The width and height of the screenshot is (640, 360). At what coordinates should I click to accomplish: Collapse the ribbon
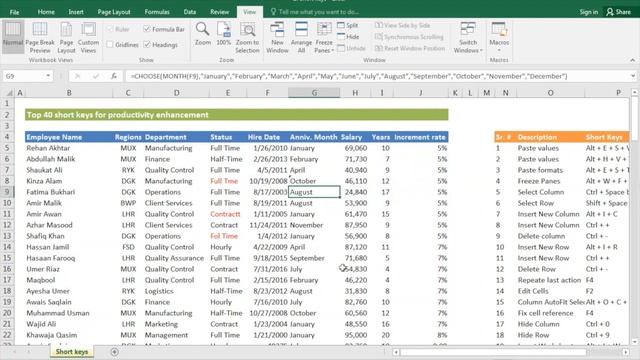pyautogui.click(x=632, y=60)
